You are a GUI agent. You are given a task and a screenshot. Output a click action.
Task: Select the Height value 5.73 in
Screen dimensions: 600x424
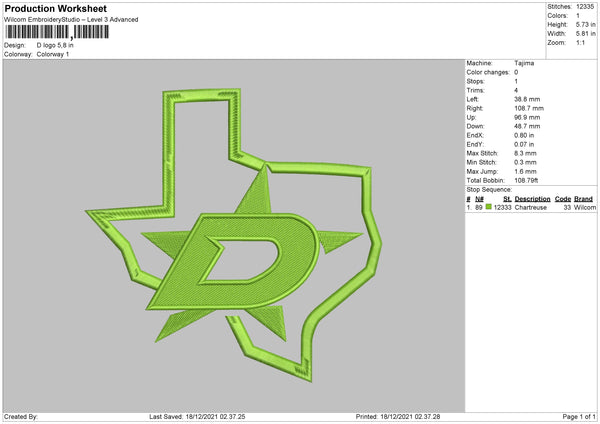click(586, 24)
